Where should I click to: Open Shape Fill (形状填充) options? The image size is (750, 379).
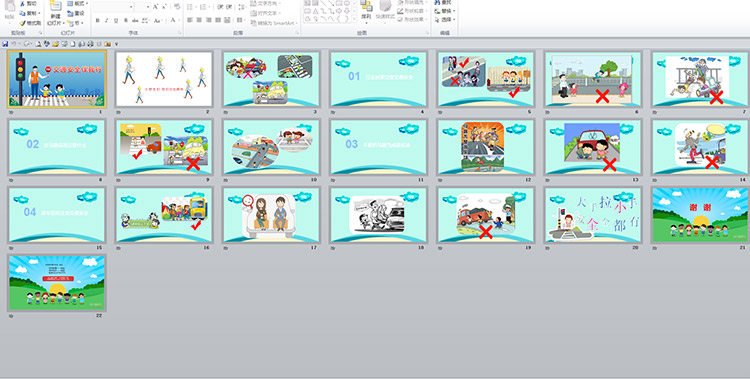pyautogui.click(x=412, y=2)
